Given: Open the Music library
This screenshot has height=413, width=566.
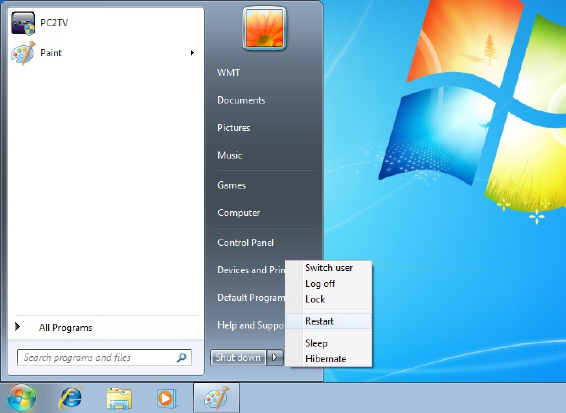Looking at the screenshot, I should click(230, 155).
